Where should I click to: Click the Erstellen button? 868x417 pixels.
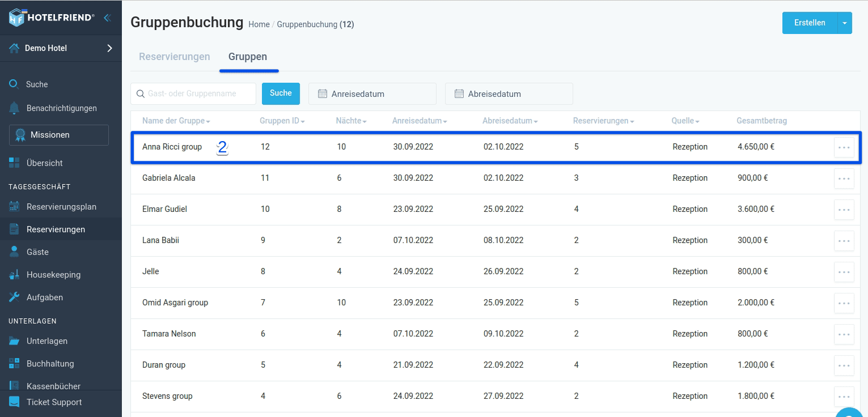tap(810, 23)
